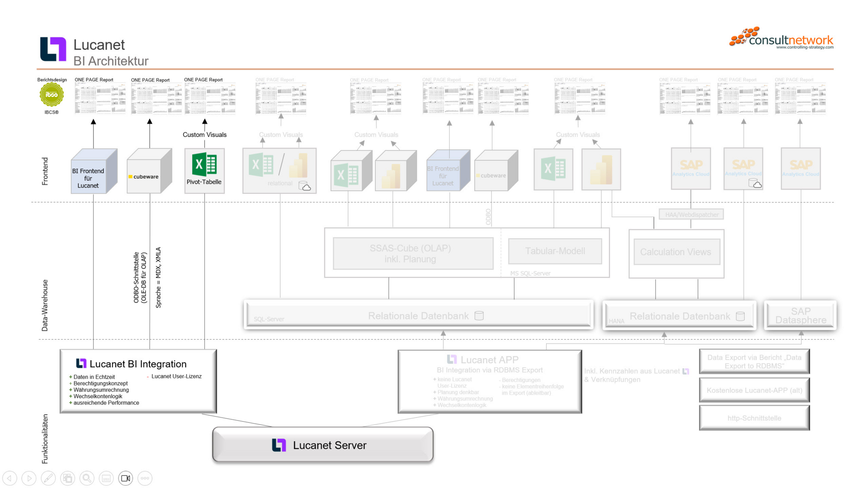Screen dimensions: 868x488
Task: Go back using previous slide arrow
Action: point(9,478)
